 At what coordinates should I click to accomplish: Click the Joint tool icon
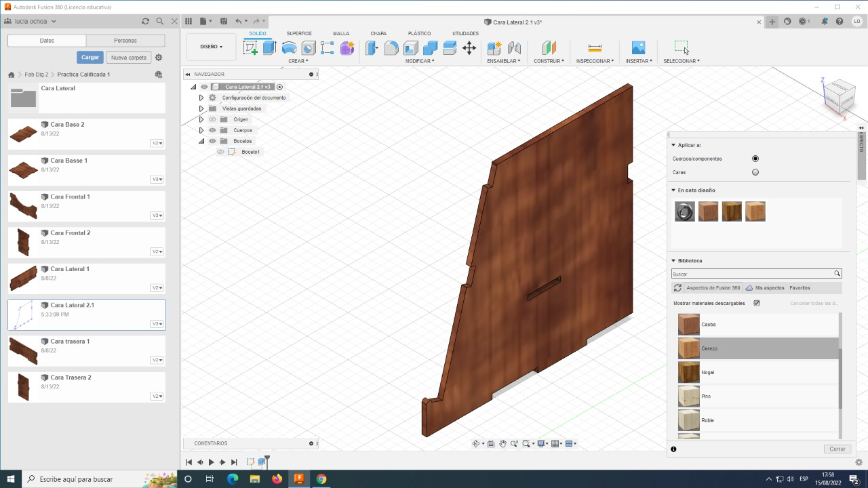click(x=514, y=47)
